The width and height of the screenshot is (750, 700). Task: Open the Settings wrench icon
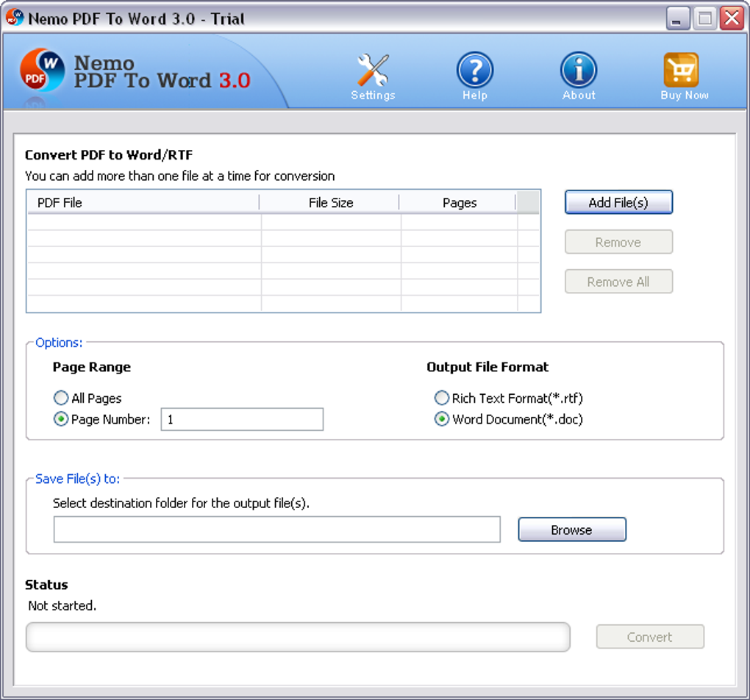(x=373, y=70)
